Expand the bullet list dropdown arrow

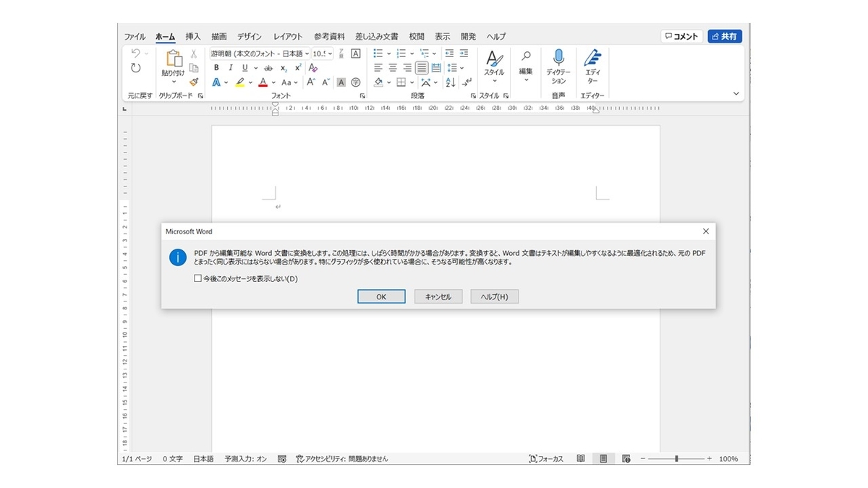388,53
